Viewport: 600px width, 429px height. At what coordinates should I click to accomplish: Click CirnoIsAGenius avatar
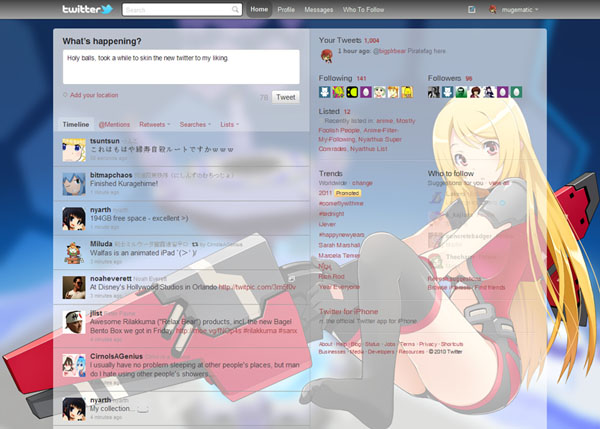pyautogui.click(x=74, y=365)
